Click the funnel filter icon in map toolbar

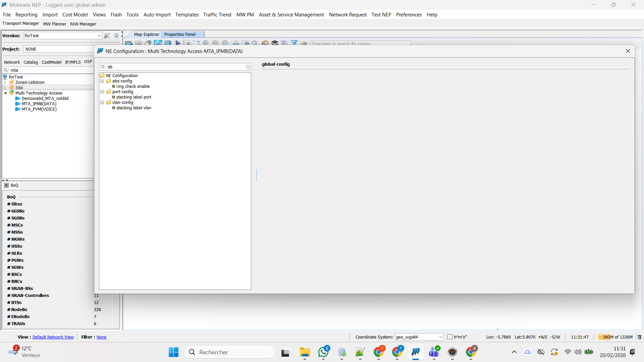(x=294, y=43)
